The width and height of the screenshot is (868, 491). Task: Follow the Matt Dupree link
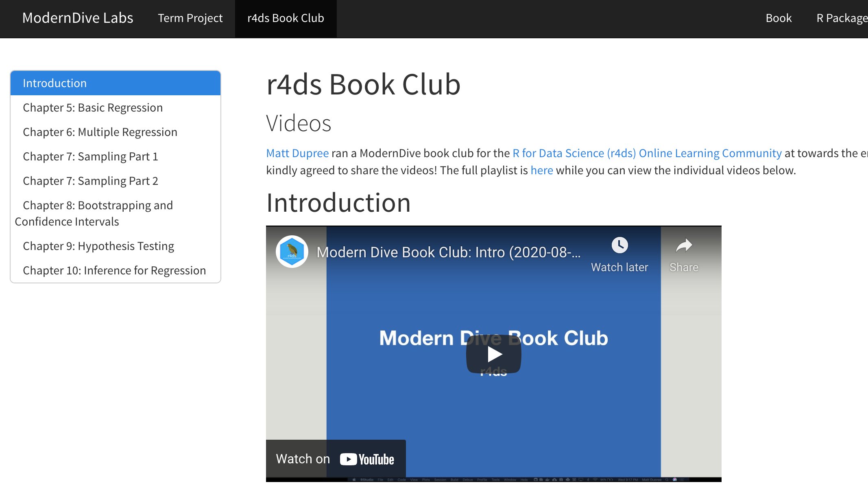(297, 153)
